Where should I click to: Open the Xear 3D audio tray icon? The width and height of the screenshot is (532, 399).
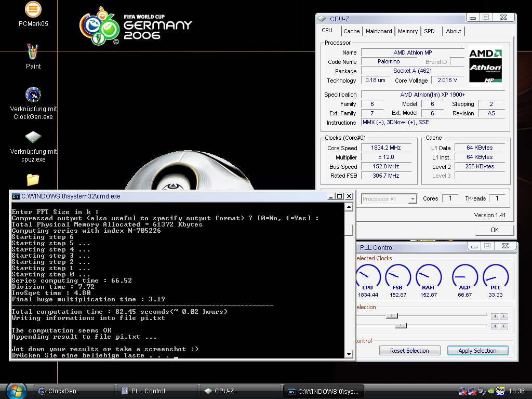(500, 391)
